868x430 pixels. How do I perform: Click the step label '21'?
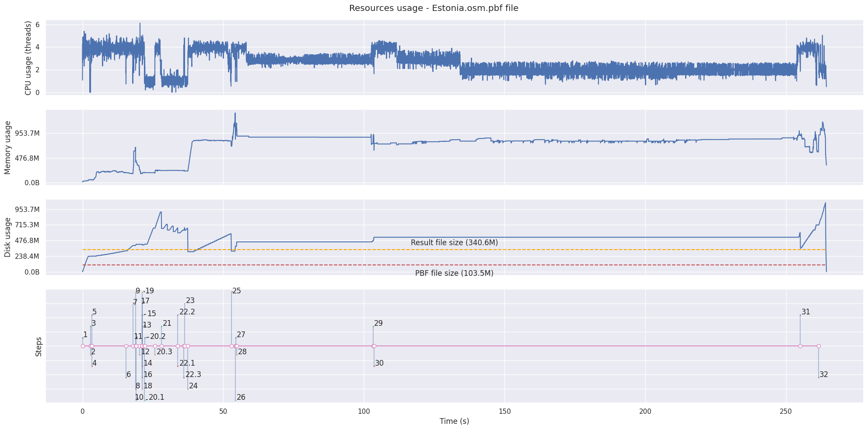point(167,324)
